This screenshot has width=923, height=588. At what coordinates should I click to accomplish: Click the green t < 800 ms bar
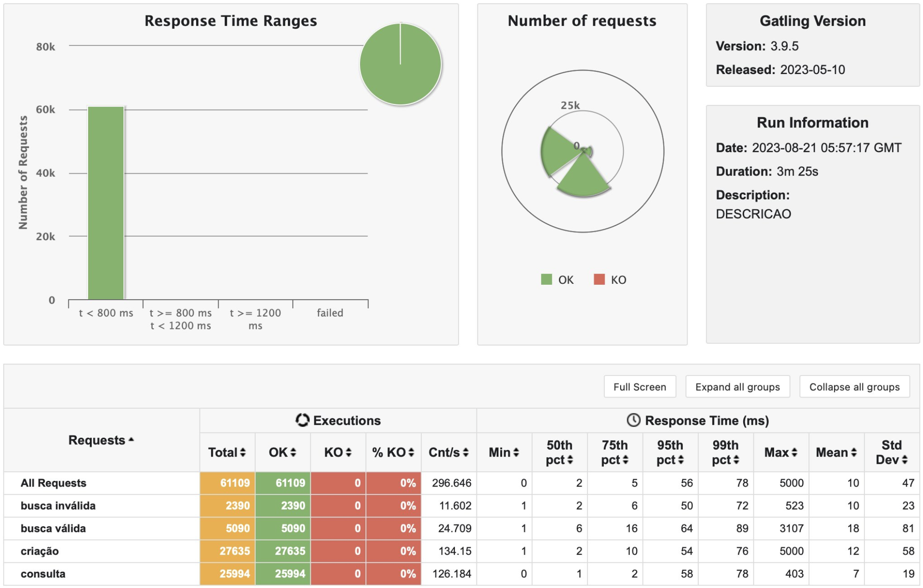coord(106,203)
